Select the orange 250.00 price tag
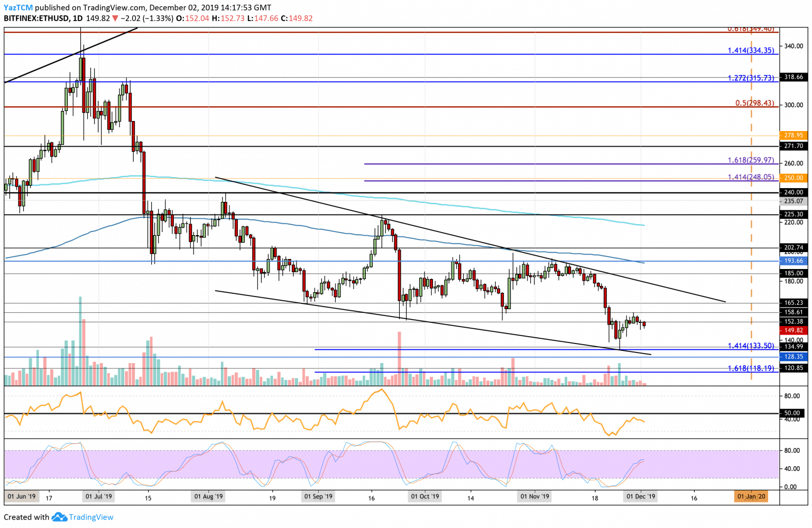The image size is (812, 528). [x=793, y=178]
